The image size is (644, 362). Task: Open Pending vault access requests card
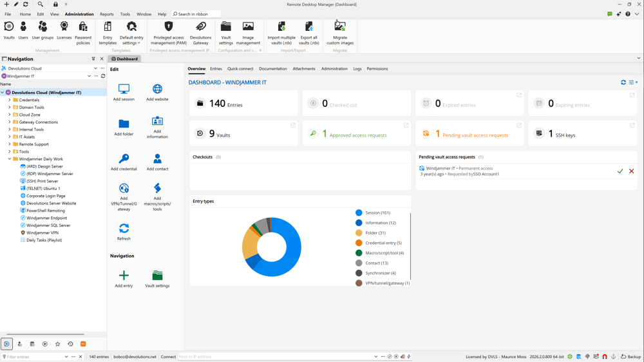[x=469, y=133]
